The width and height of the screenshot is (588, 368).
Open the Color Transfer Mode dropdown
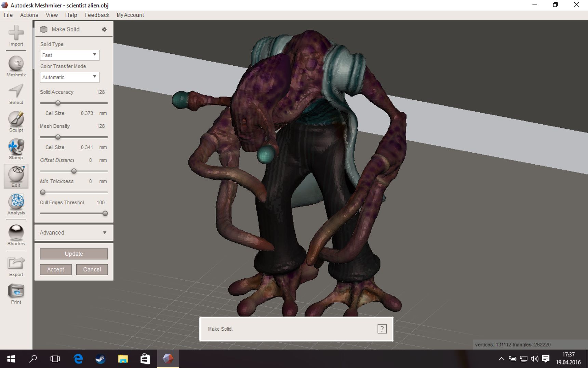[x=70, y=77]
